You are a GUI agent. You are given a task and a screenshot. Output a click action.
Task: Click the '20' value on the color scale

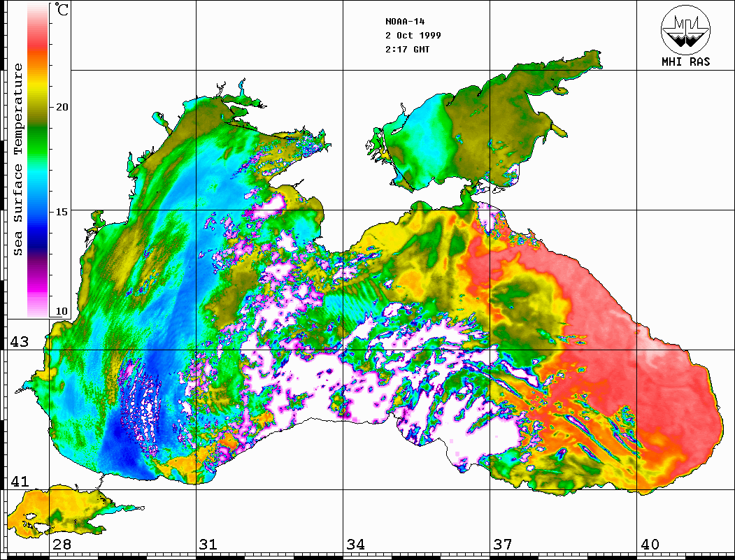point(62,107)
